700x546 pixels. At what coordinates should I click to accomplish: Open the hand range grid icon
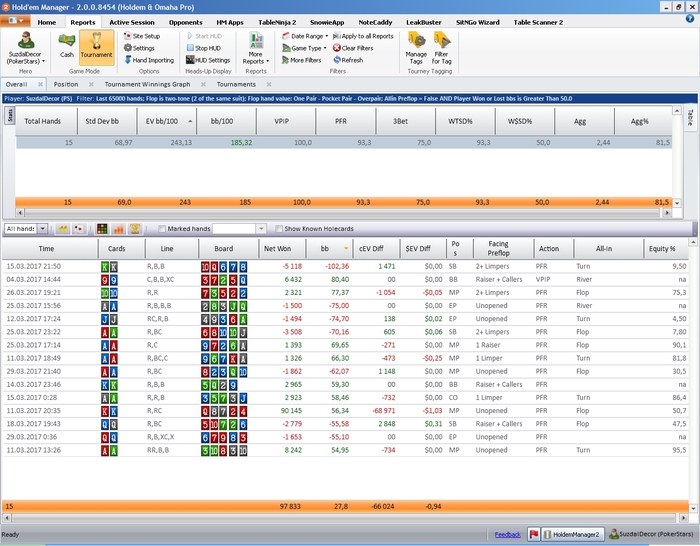[x=102, y=229]
